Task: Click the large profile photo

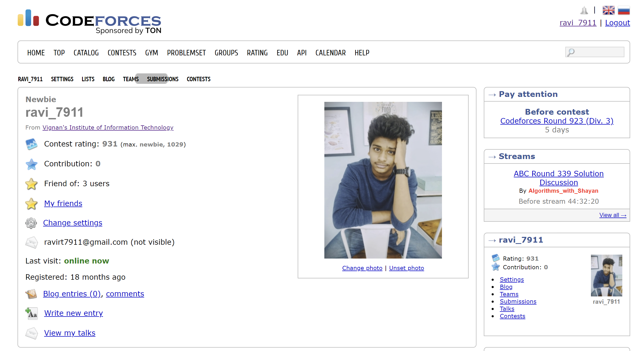Action: click(383, 180)
